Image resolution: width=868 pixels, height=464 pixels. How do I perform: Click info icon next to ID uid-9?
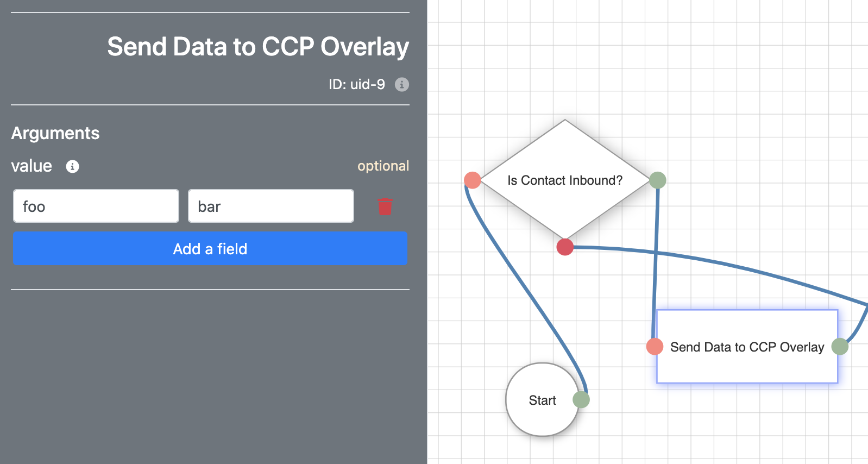[402, 84]
